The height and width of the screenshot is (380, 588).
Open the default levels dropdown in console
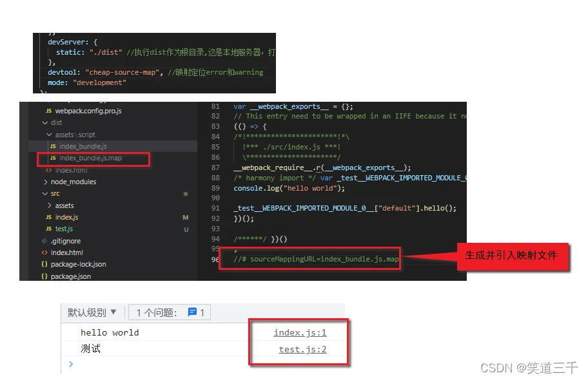[92, 312]
